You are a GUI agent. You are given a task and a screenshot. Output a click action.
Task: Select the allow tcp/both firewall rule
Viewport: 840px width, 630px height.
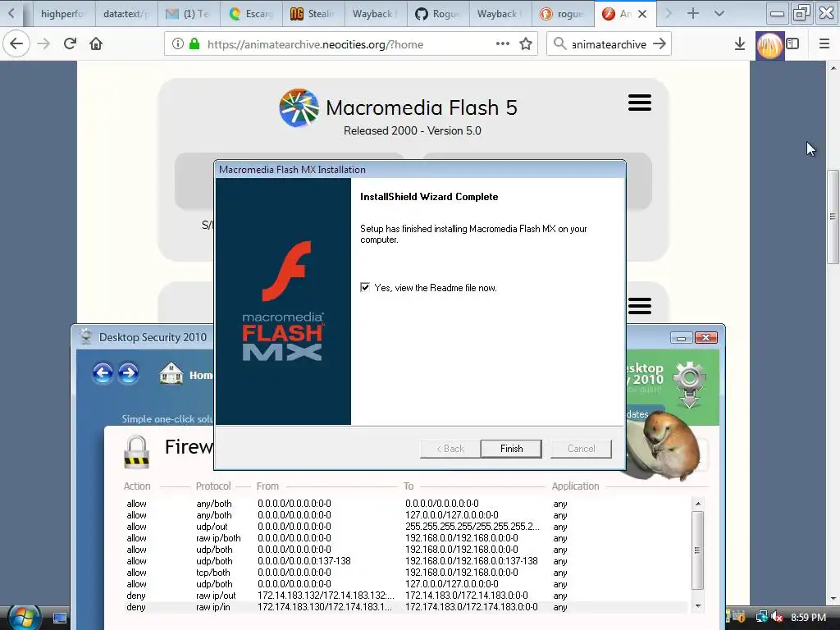(405, 573)
